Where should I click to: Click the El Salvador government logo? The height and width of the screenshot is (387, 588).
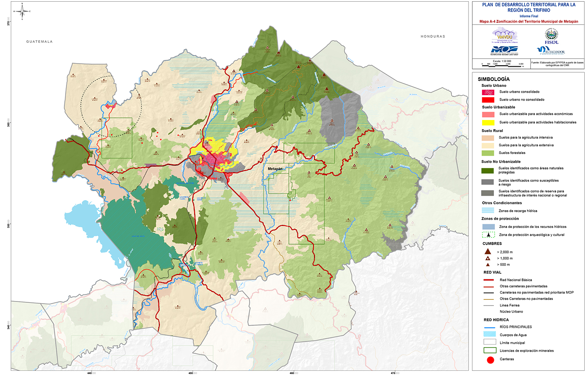pyautogui.click(x=551, y=51)
